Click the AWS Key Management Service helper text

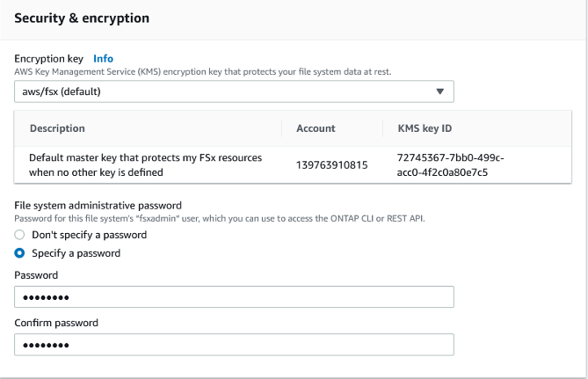(203, 71)
